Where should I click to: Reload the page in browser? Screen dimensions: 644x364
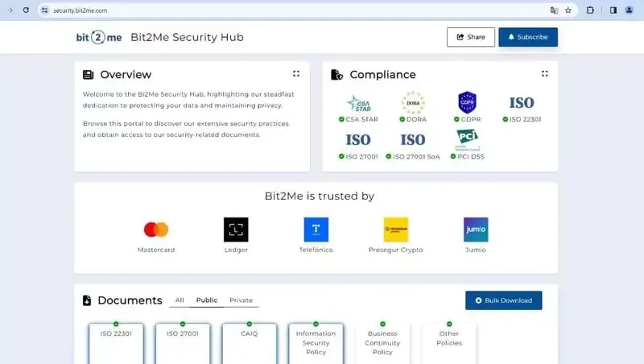pyautogui.click(x=26, y=10)
